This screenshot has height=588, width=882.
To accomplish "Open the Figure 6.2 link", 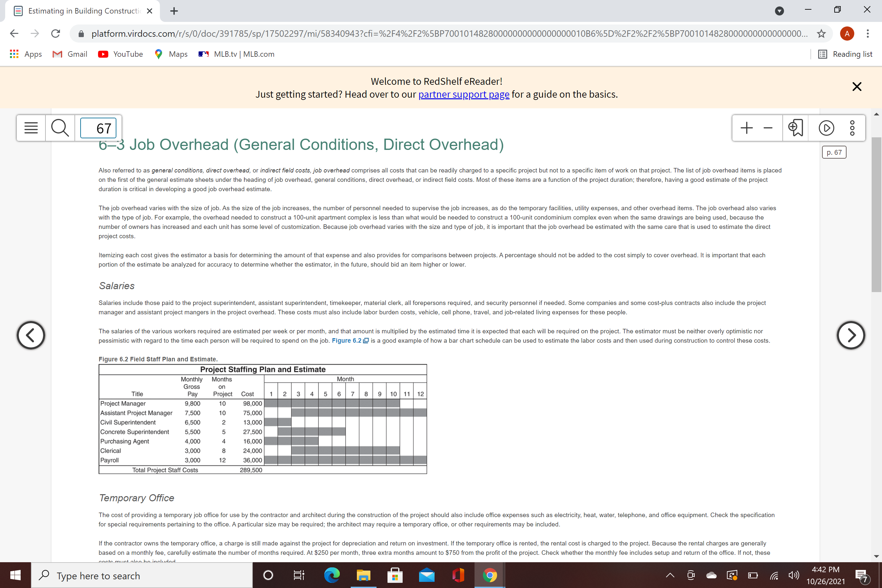I will click(x=350, y=340).
